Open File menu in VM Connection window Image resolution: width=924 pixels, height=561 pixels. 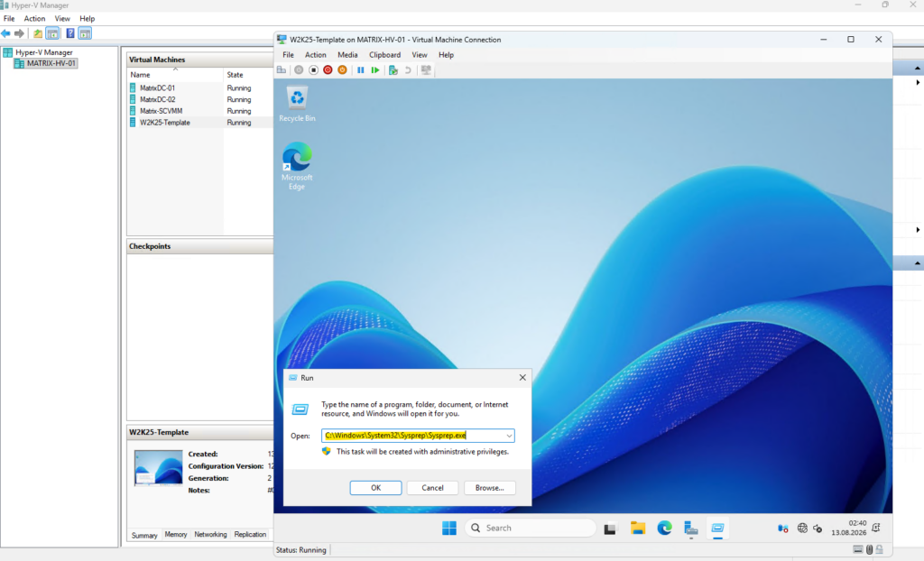click(288, 55)
